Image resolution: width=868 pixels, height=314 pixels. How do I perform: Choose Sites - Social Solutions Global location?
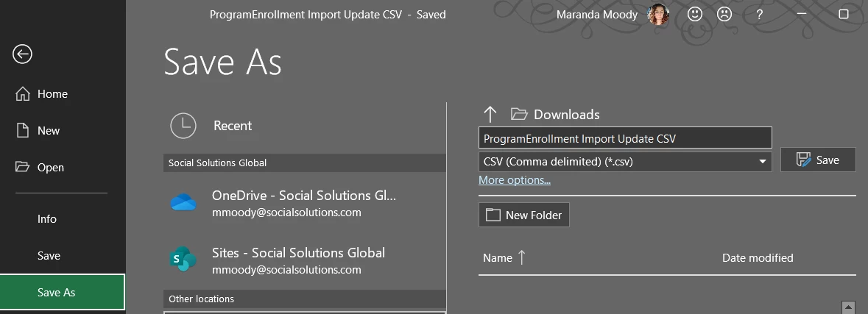(305, 260)
